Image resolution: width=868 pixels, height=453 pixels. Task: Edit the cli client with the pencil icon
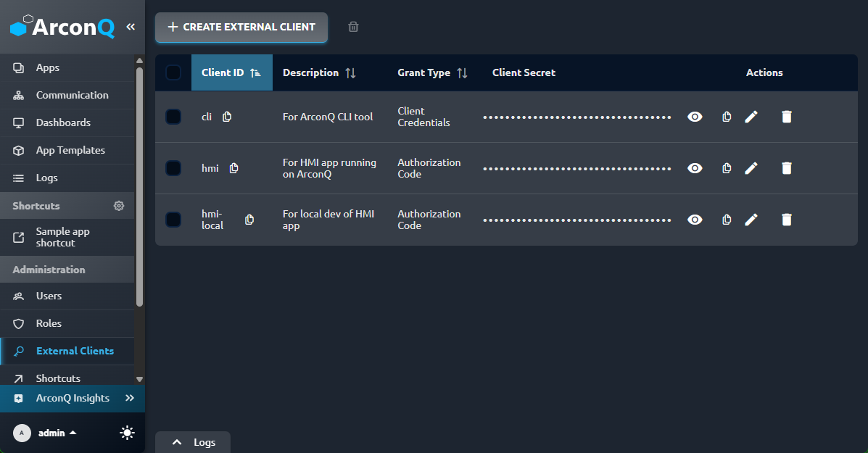click(751, 117)
